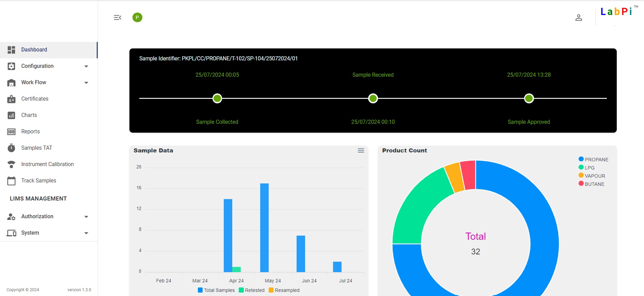Open the Sample Data chart hamburger menu

[x=361, y=150]
